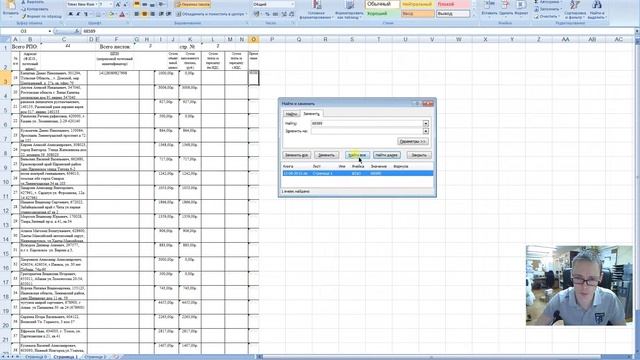
Task: Click the Sort and filter icon
Action: 575,5
